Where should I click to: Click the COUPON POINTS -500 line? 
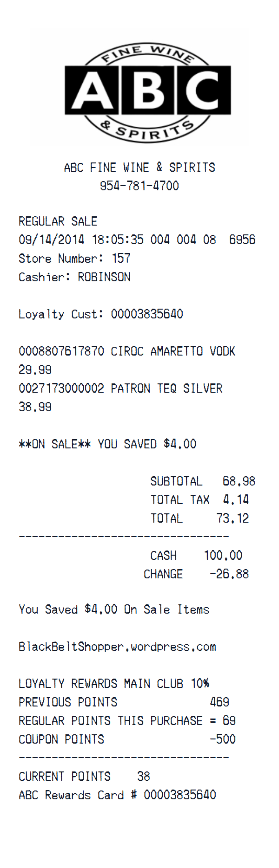(127, 739)
